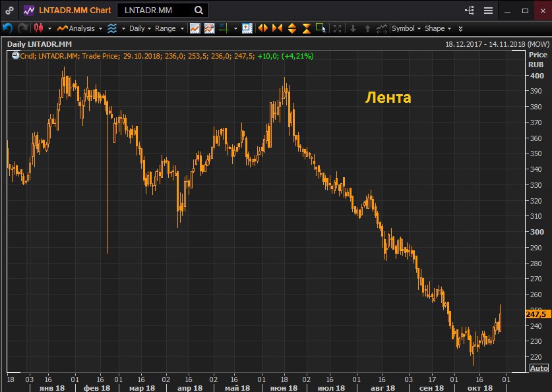Click the 300 price axis label
Viewport: 552px width, 392px height.
coord(537,232)
